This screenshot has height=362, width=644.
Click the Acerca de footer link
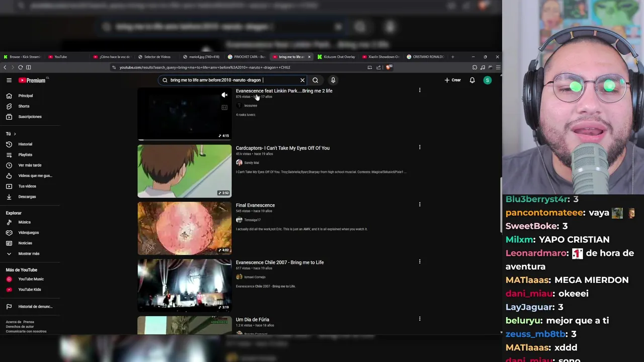[x=13, y=322]
